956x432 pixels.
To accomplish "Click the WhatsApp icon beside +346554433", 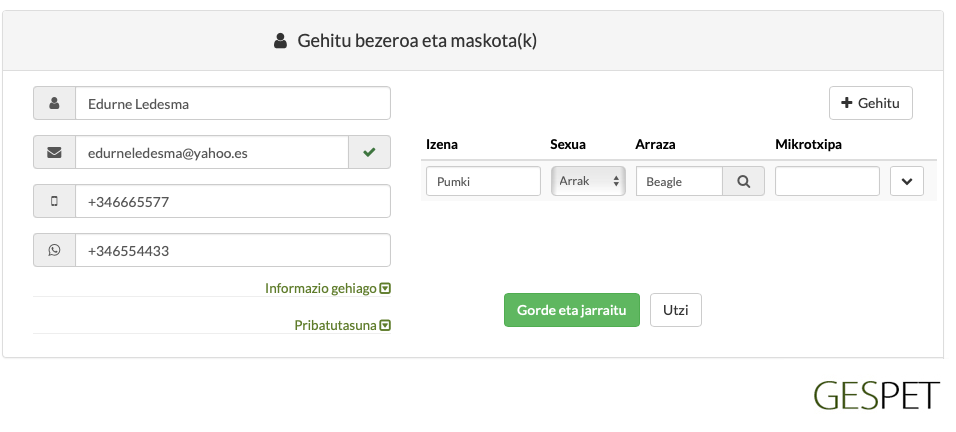I will pyautogui.click(x=54, y=250).
